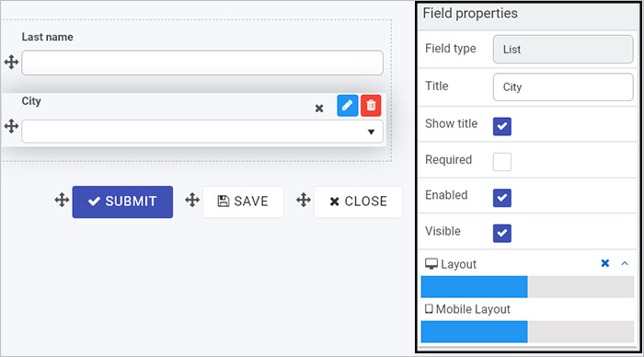Click the small black X beside the edit icon
The image size is (644, 357).
(319, 109)
